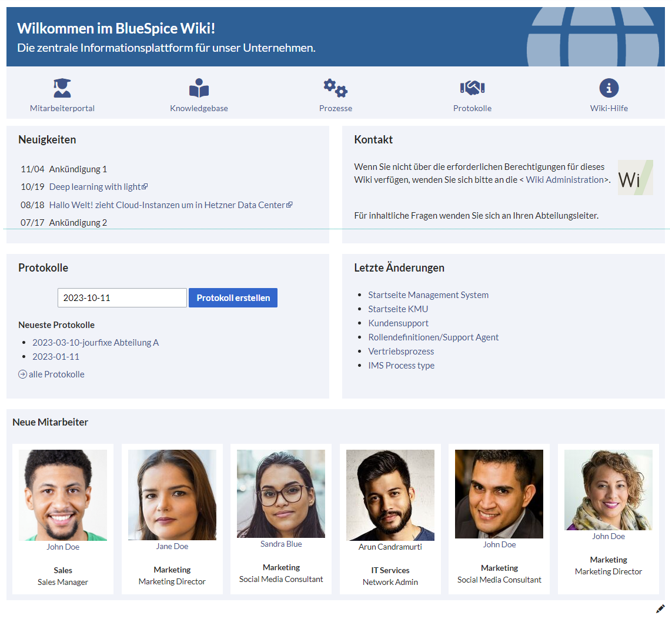Screen dimensions: 672x629
Task: Click the circled arrow beside alle Protokolle
Action: coord(23,374)
